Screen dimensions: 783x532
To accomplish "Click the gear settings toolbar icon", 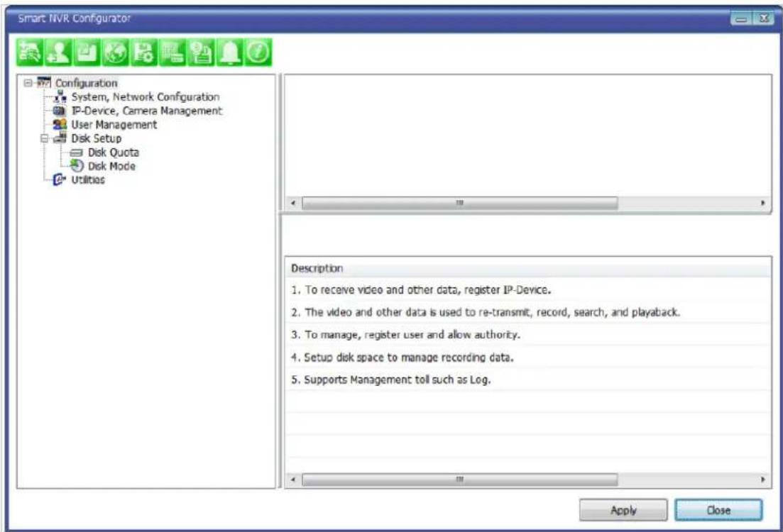I will tap(144, 52).
